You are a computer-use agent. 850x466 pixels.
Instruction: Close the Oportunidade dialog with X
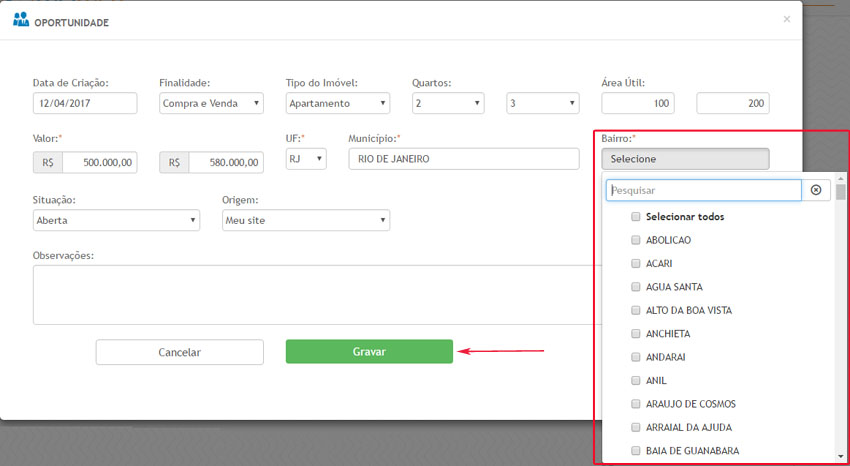tap(786, 19)
